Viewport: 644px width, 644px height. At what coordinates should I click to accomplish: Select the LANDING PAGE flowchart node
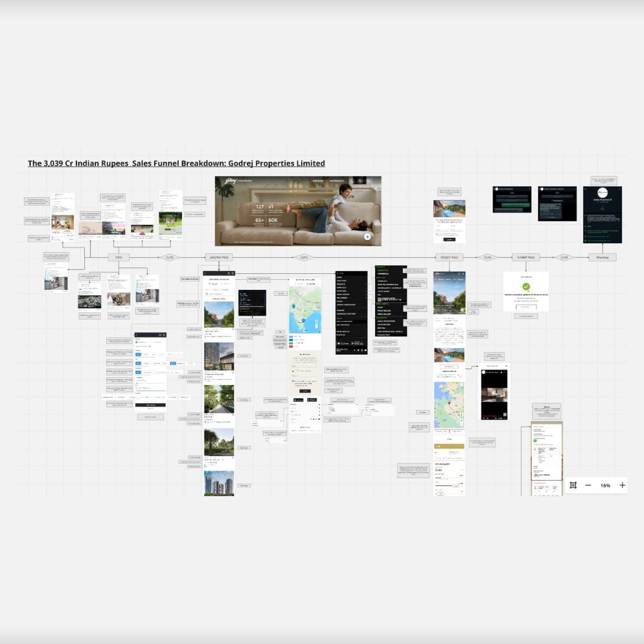point(217,258)
